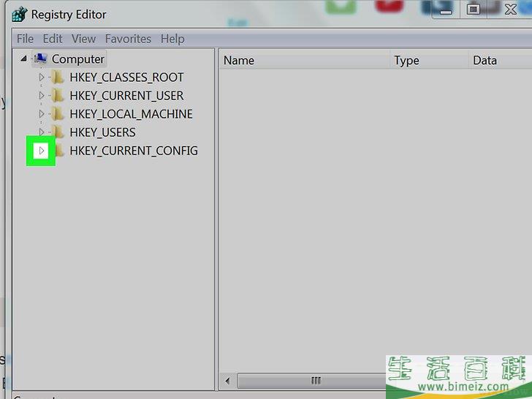The image size is (532, 399).
Task: Select the HKEY_CURRENT_USER label
Action: click(126, 96)
